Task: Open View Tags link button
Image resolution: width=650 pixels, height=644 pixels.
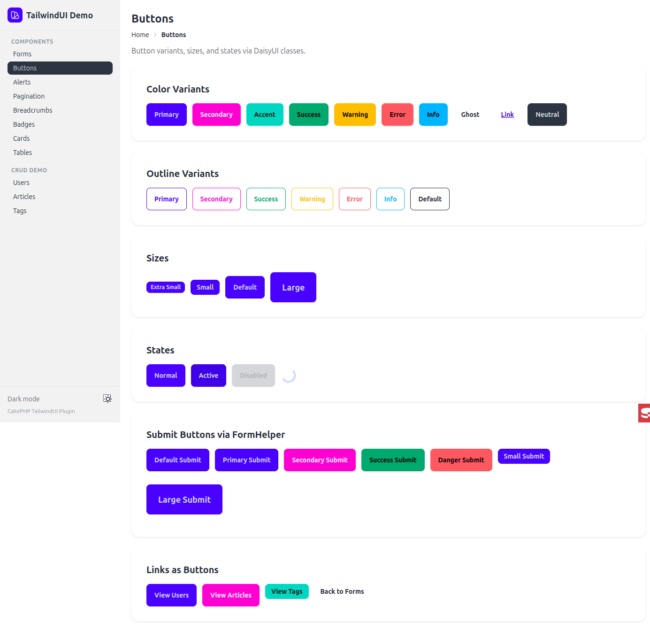Action: click(x=287, y=591)
